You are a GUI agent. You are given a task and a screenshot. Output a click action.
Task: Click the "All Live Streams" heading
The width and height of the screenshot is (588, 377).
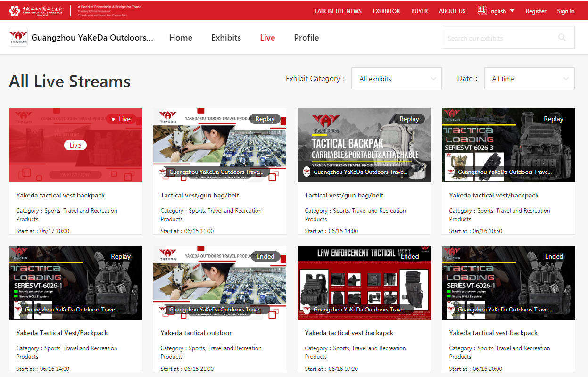(70, 82)
